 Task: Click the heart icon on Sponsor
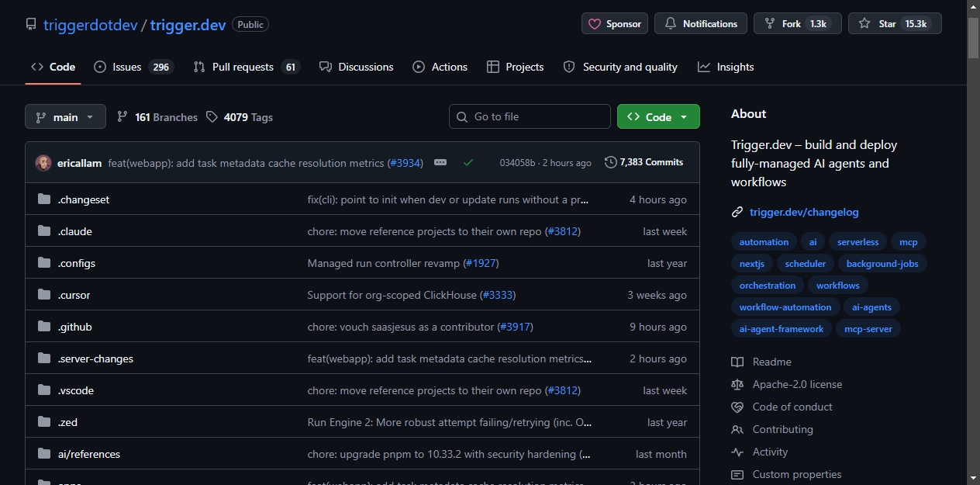tap(595, 24)
